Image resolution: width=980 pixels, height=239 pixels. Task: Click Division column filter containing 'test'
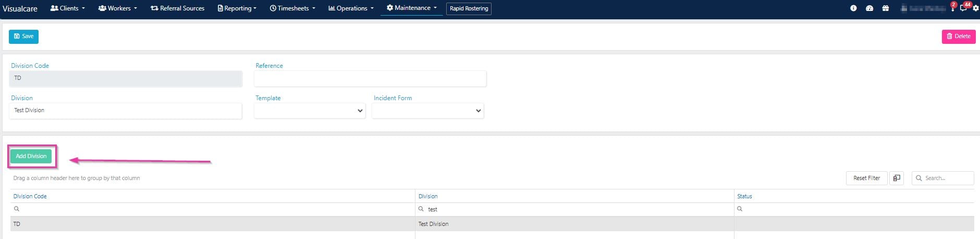coord(574,209)
